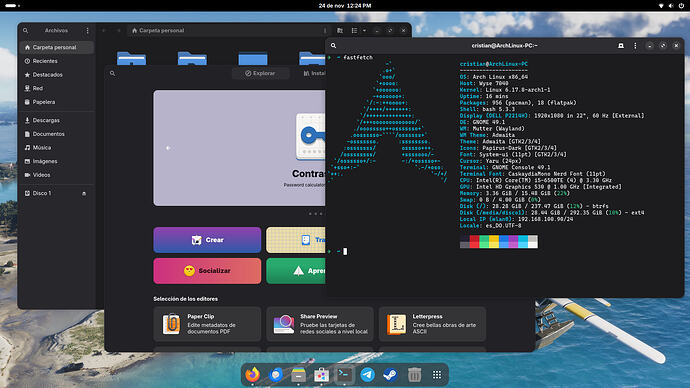Open the Archivos sidebar main menu (three dots)
Viewport: 690px width, 388px height.
87,30
